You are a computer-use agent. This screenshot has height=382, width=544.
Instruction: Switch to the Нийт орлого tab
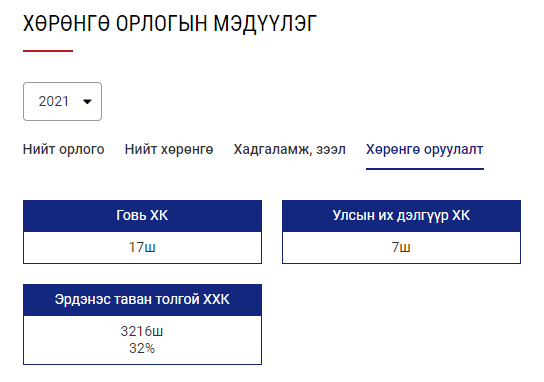click(x=63, y=149)
